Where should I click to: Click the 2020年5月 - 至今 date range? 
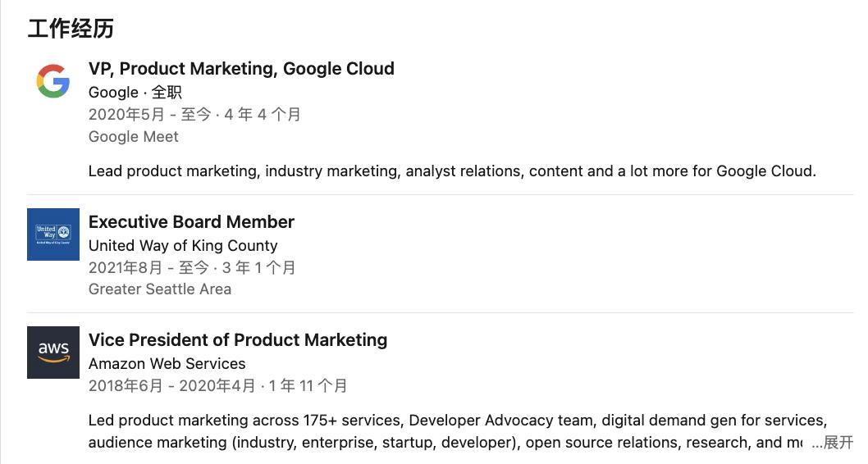(150, 115)
